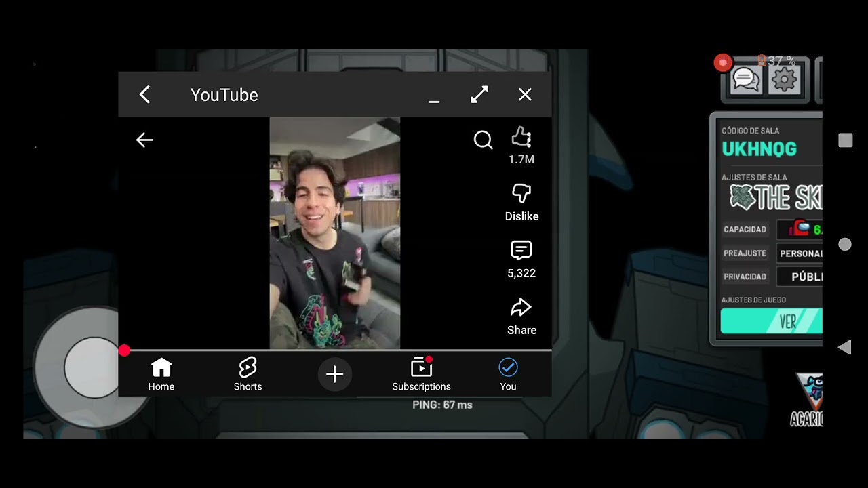The image size is (868, 488).
Task: Select the room code UKHNOG
Action: tap(759, 149)
